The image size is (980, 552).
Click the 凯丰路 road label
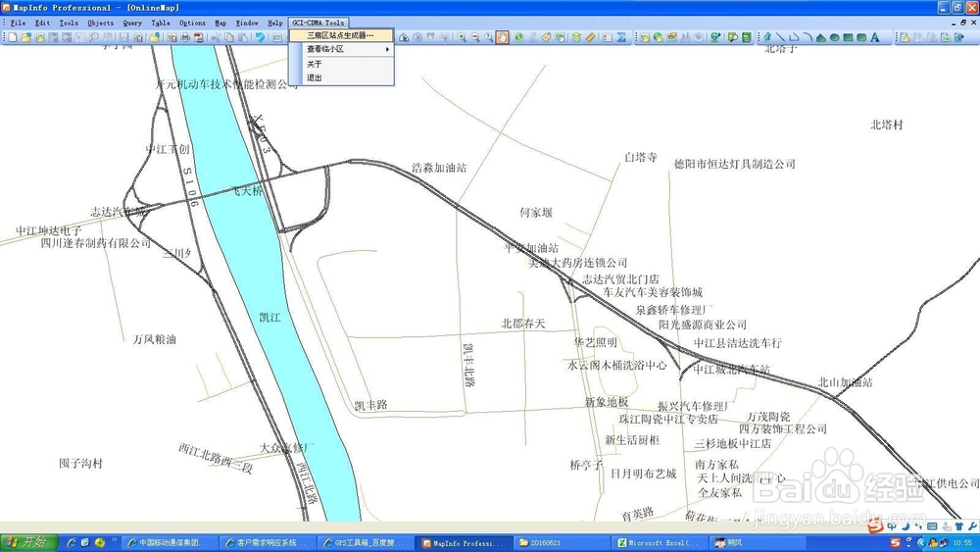point(371,405)
